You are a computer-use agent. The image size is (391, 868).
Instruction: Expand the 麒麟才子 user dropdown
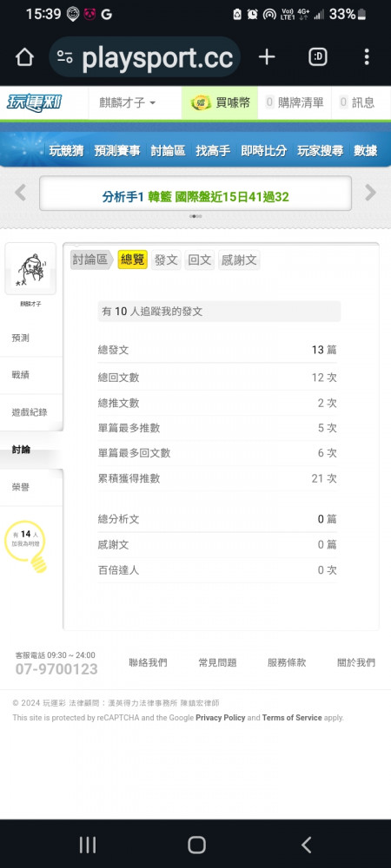click(x=127, y=102)
